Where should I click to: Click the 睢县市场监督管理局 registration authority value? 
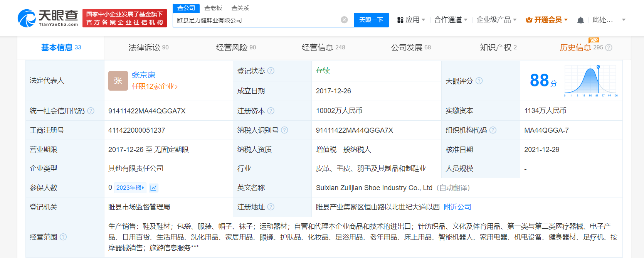(139, 207)
